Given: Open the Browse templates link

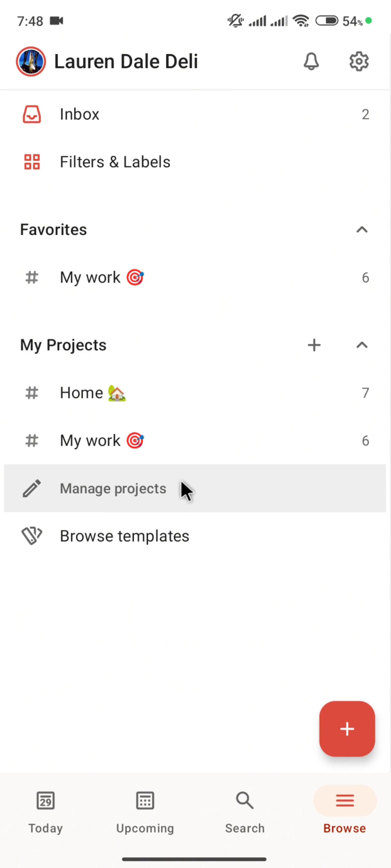Looking at the screenshot, I should tap(124, 536).
